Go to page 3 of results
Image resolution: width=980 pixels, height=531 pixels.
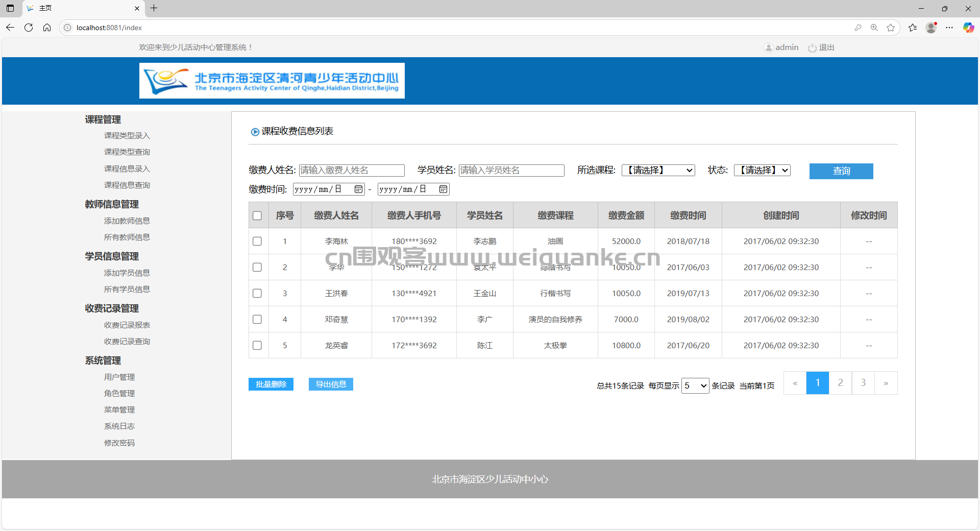863,383
